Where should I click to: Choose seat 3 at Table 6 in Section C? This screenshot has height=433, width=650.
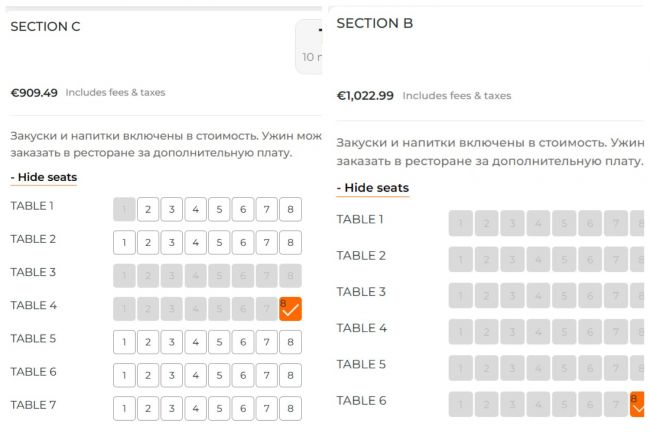click(x=172, y=375)
